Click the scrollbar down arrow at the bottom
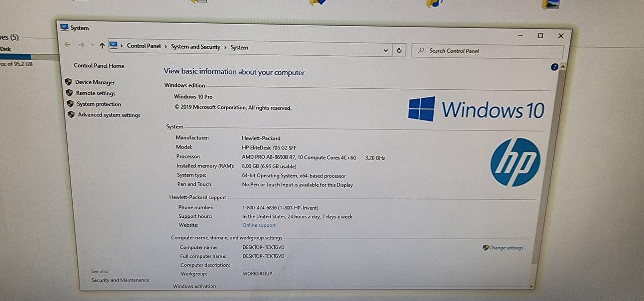This screenshot has width=644, height=301. tap(532, 286)
